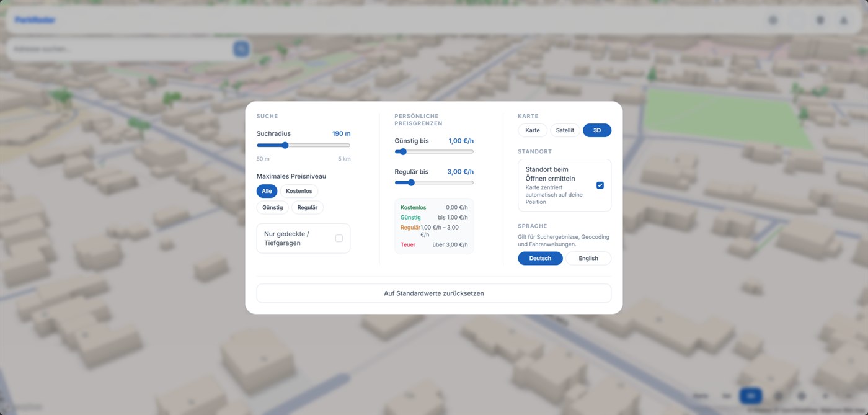Click the Kostenlos legend label

(414, 207)
